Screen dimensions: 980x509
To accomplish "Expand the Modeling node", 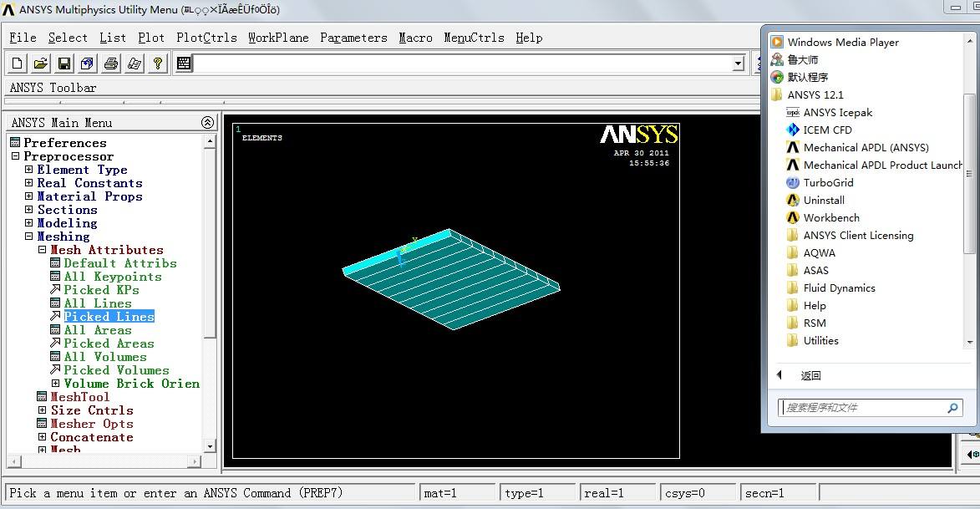I will (x=28, y=222).
